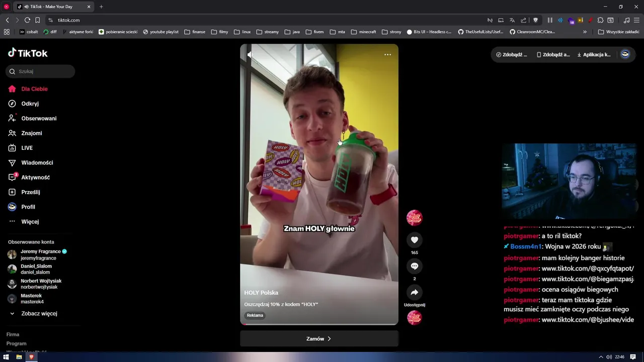Close the TikTok - Make Your Day tab
This screenshot has width=644, height=362.
click(89, 7)
